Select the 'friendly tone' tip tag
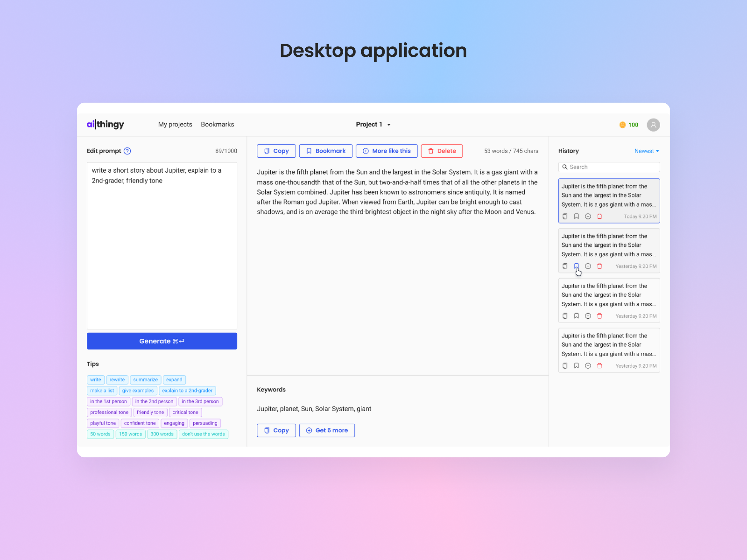 [150, 412]
